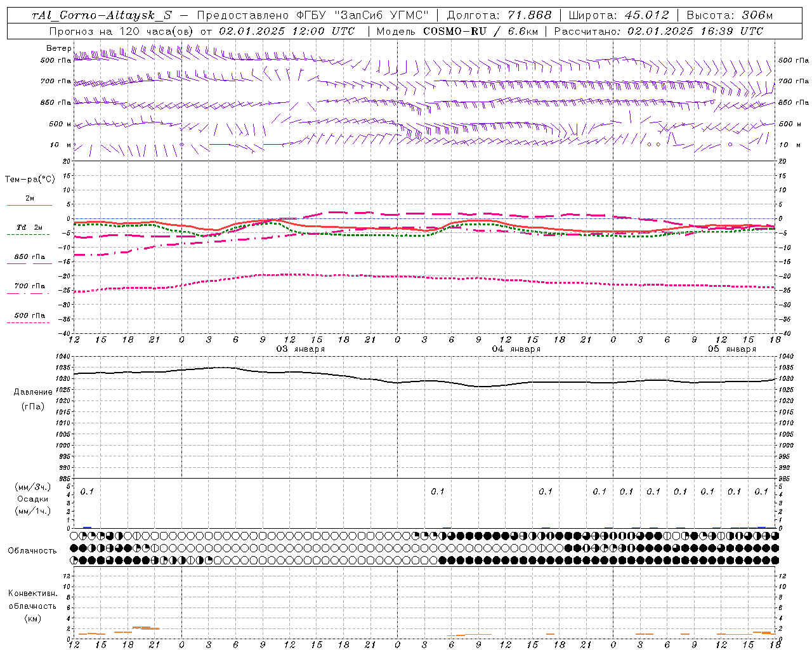Click the 700 гПа temperature legend label
Viewport: 812px width, 650px height.
[x=30, y=286]
